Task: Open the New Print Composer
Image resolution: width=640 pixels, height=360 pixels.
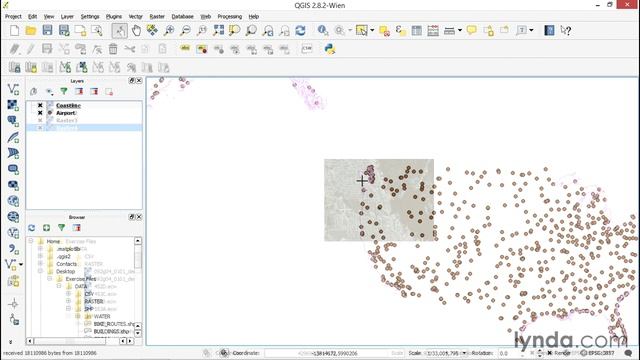Action: pos(80,30)
